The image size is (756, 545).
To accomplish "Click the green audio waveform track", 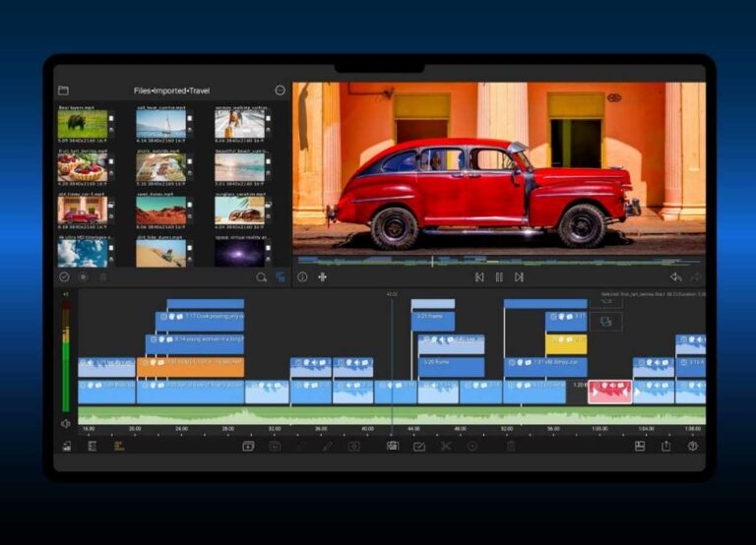I will click(x=392, y=415).
